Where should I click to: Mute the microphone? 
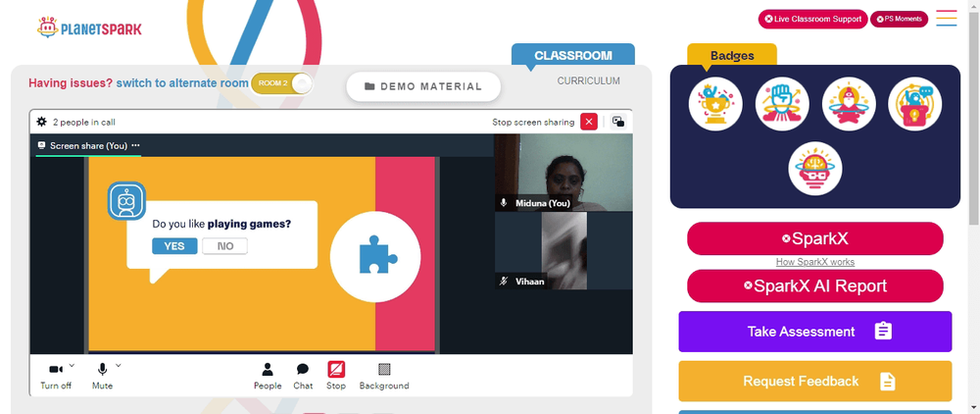(103, 376)
